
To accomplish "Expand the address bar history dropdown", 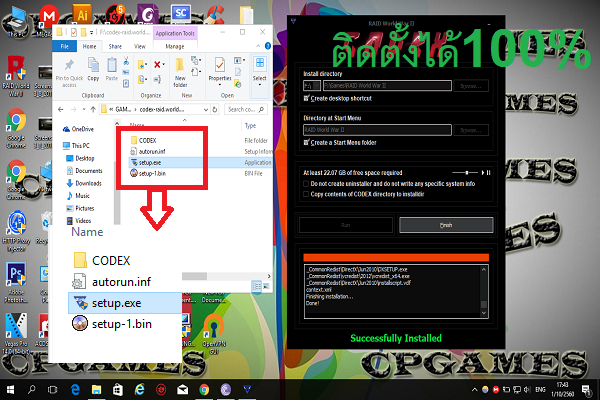I will pos(206,109).
